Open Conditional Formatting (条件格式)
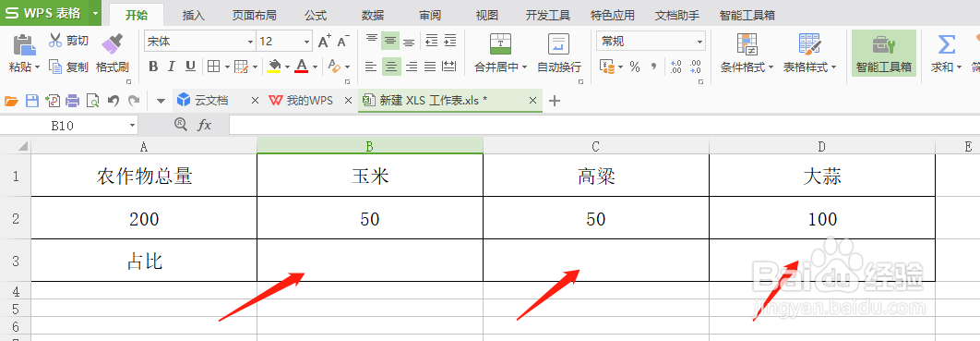 747,54
